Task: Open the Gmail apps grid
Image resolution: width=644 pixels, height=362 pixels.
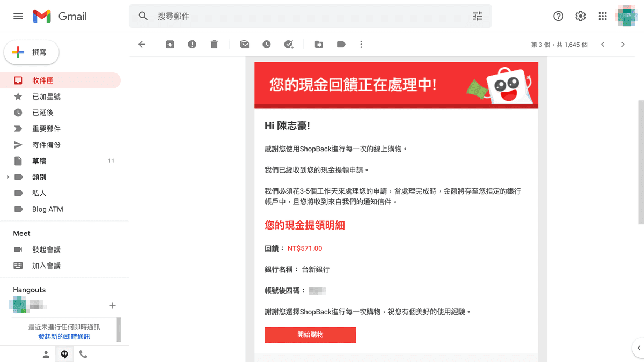Action: click(602, 16)
